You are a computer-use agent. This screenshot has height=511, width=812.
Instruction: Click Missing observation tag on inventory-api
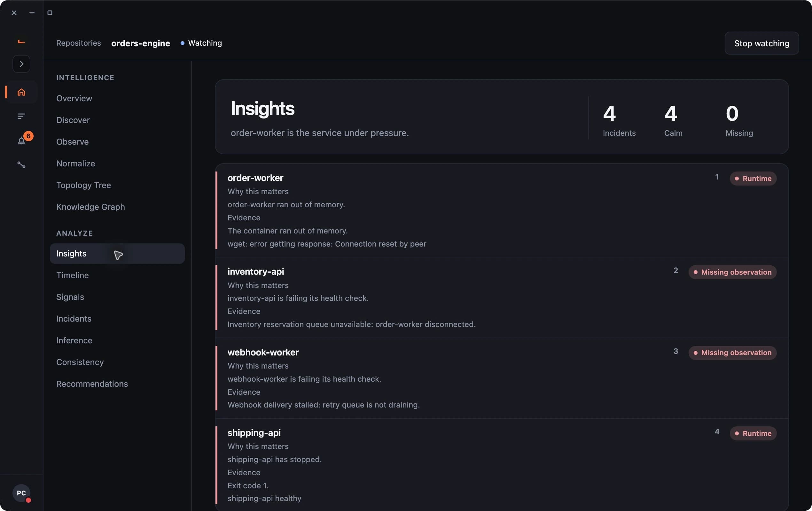click(x=732, y=272)
